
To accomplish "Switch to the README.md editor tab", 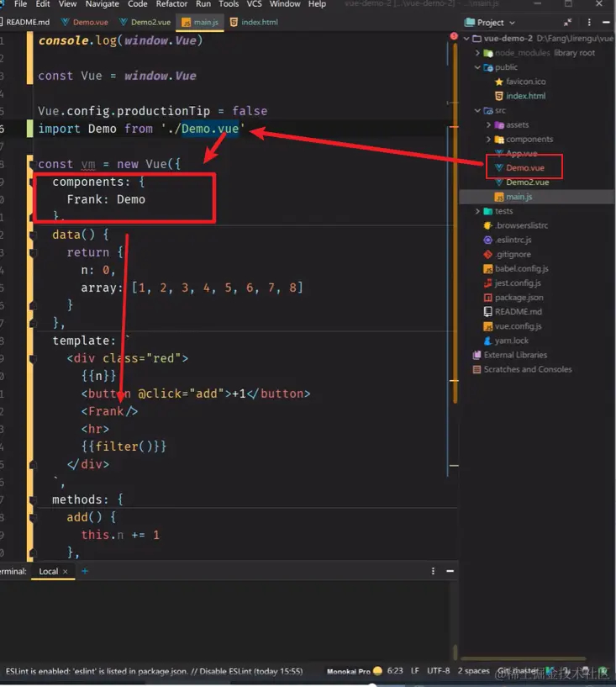I will tap(26, 22).
